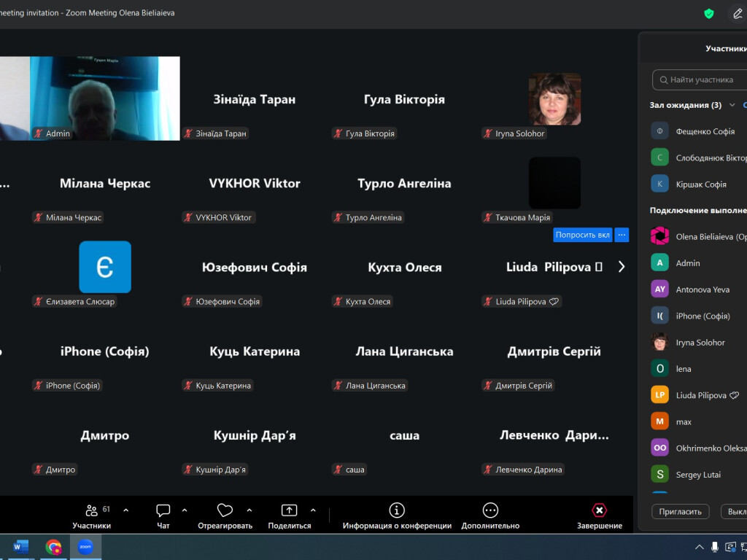The width and height of the screenshot is (747, 560).
Task: Search participants input field
Action: 700,79
